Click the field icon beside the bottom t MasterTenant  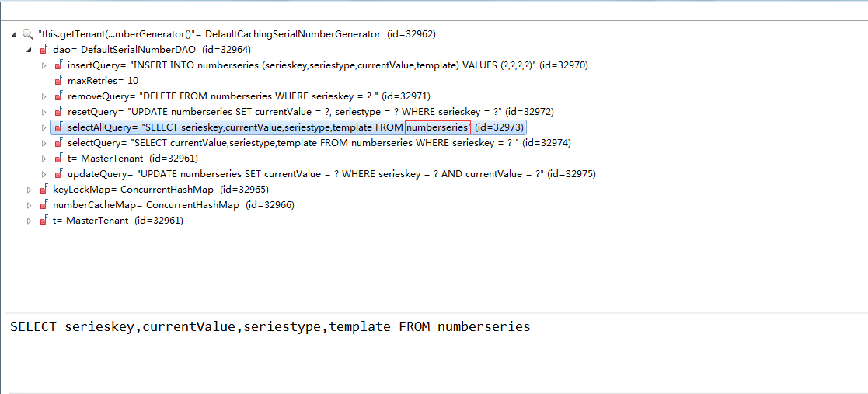[44, 220]
